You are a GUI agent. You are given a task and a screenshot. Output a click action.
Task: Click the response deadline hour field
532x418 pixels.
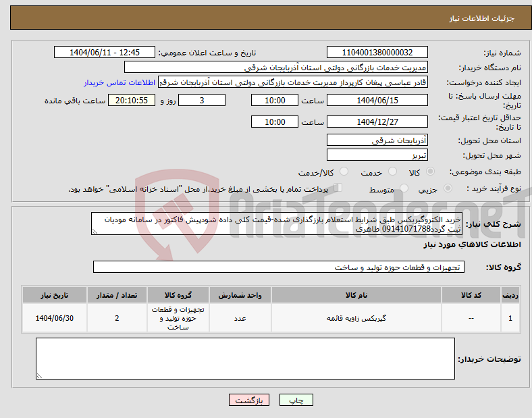pos(275,100)
